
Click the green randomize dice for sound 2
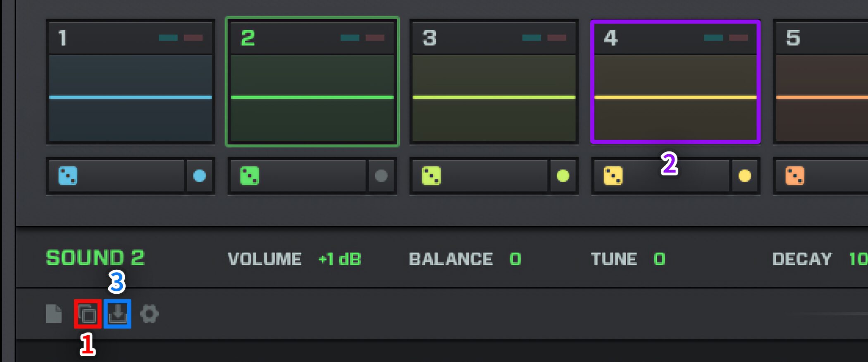[250, 176]
